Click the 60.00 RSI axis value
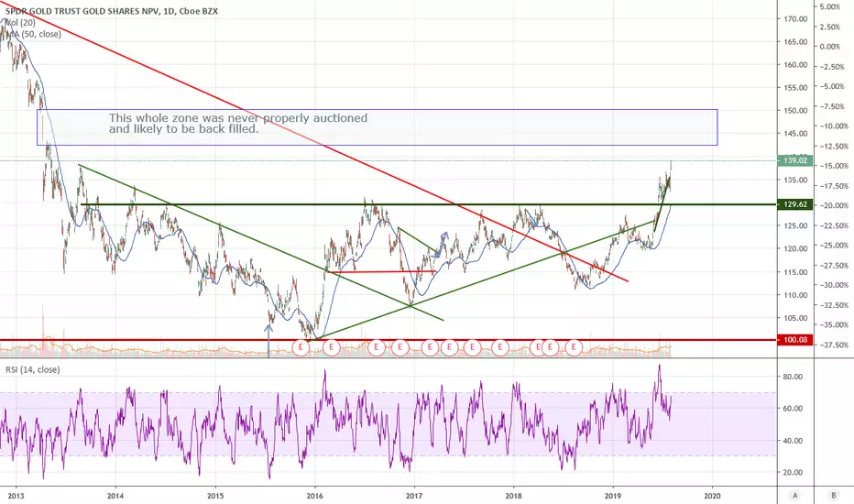 793,408
